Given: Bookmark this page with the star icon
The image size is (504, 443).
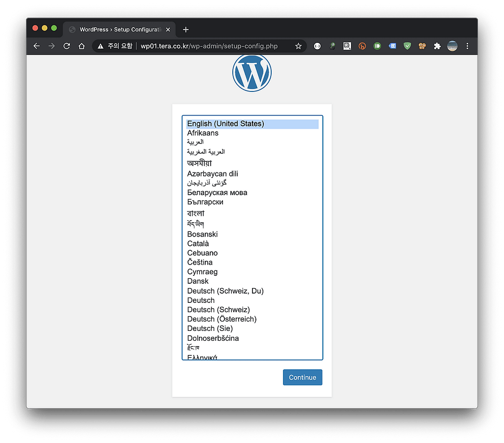Looking at the screenshot, I should pyautogui.click(x=298, y=46).
